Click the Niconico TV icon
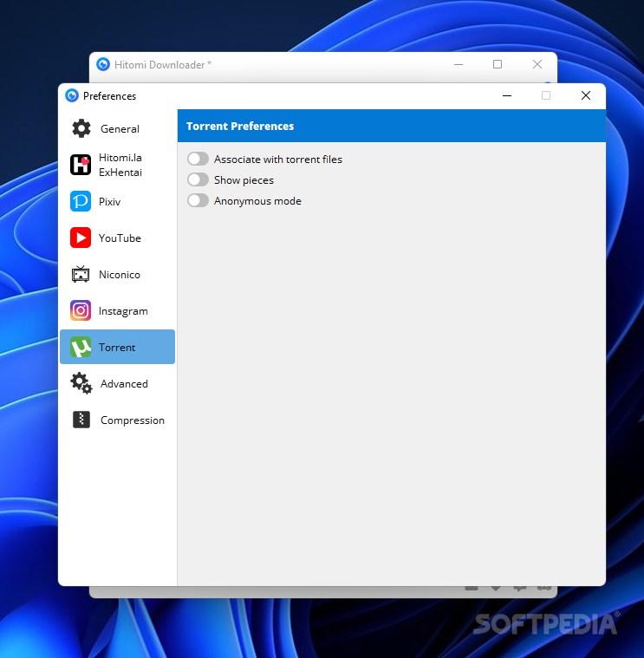 [x=80, y=274]
